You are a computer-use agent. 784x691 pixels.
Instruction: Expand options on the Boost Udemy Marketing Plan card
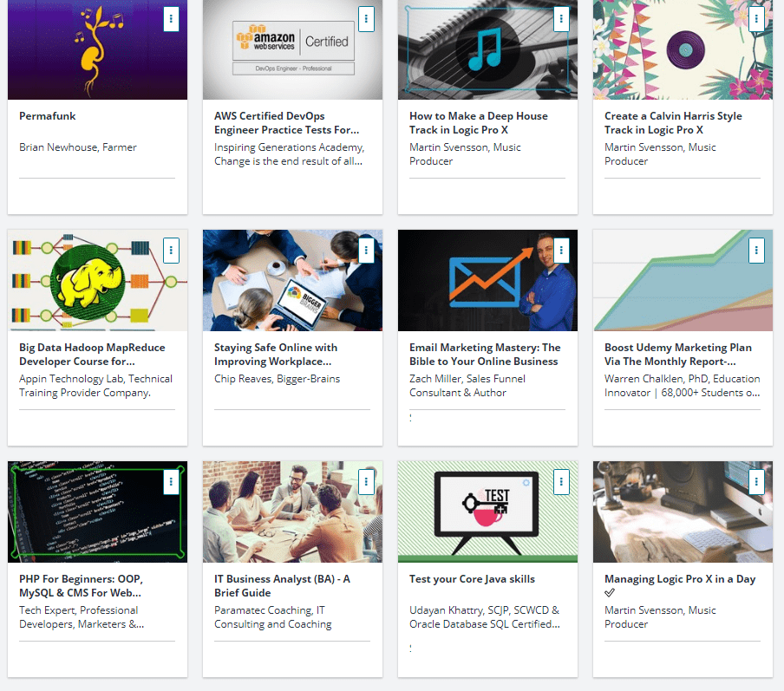756,250
